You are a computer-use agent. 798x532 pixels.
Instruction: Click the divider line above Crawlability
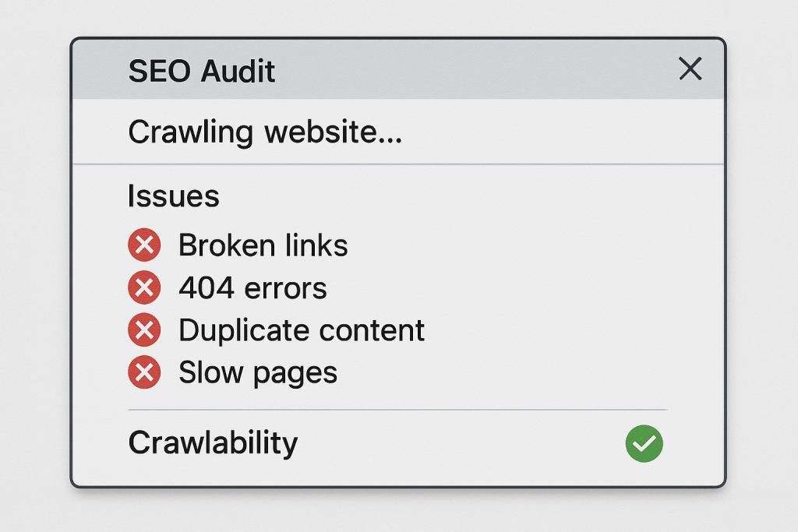pos(397,410)
